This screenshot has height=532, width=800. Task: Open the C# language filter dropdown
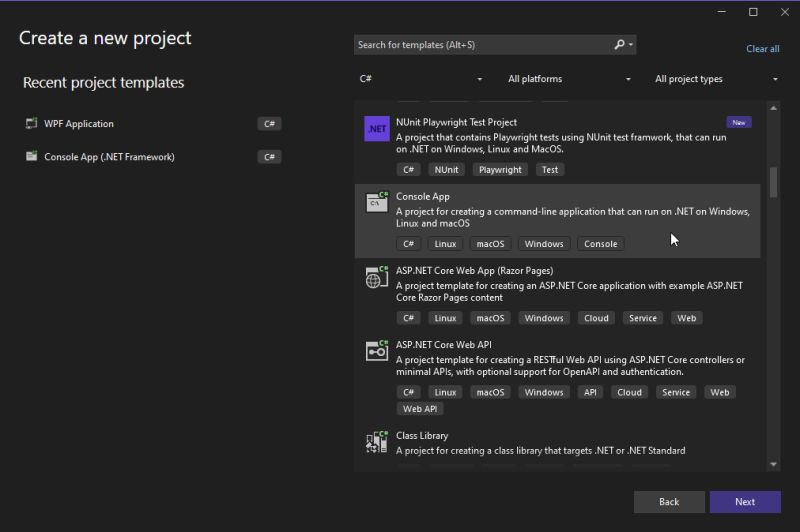tap(420, 79)
